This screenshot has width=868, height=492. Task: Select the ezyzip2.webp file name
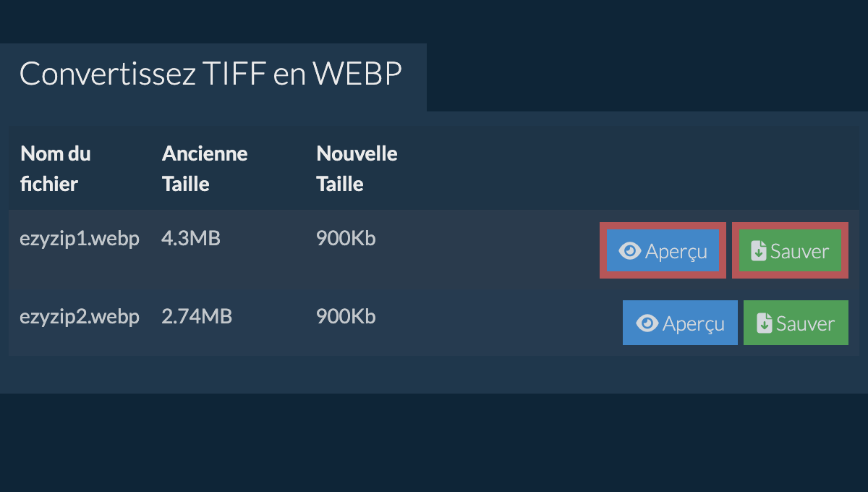(80, 317)
